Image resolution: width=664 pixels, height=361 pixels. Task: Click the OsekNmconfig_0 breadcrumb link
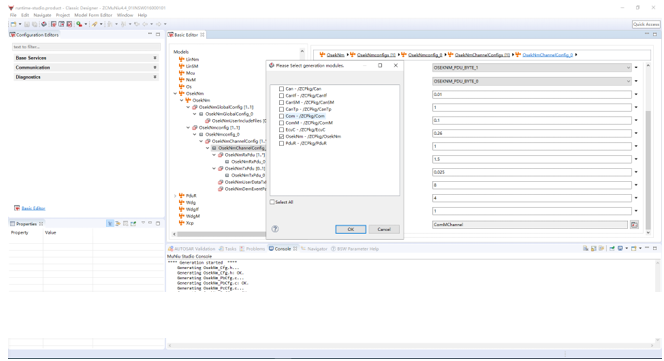(x=425, y=55)
